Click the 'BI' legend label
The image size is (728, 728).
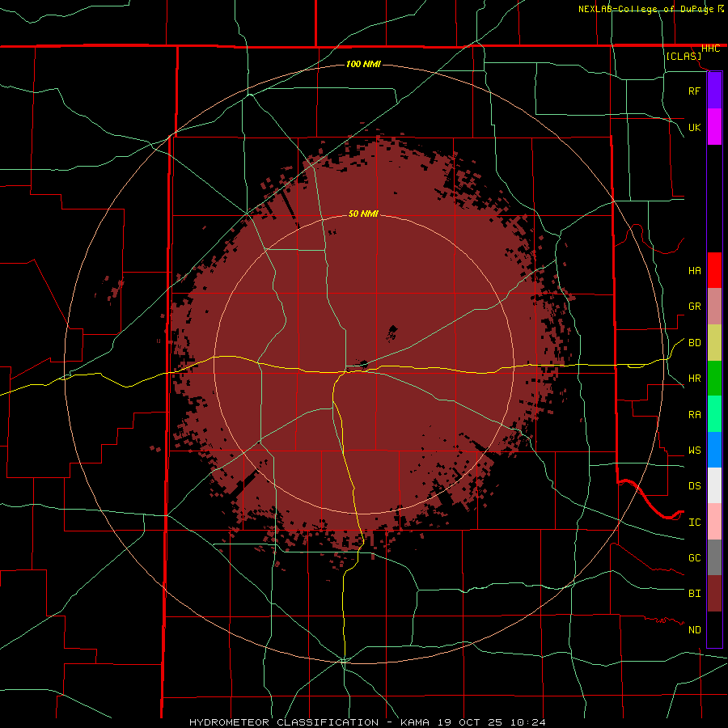(x=694, y=594)
